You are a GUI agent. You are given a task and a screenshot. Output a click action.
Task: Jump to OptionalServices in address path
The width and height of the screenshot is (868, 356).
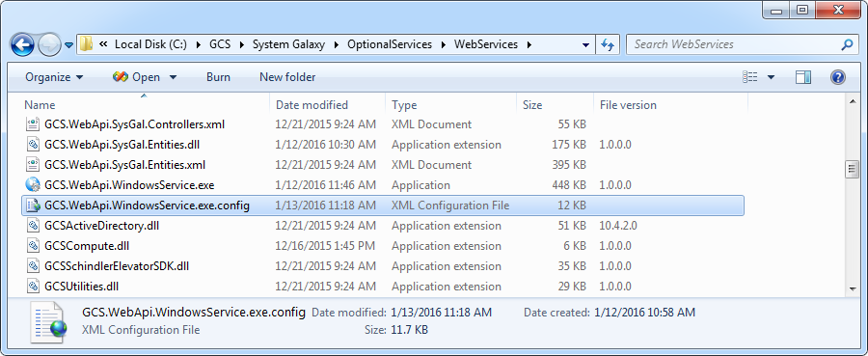[390, 44]
